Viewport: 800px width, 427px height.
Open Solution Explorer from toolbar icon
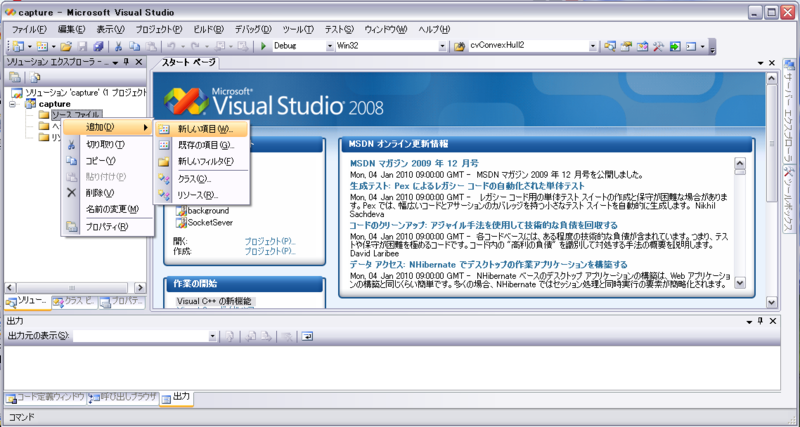pos(610,46)
